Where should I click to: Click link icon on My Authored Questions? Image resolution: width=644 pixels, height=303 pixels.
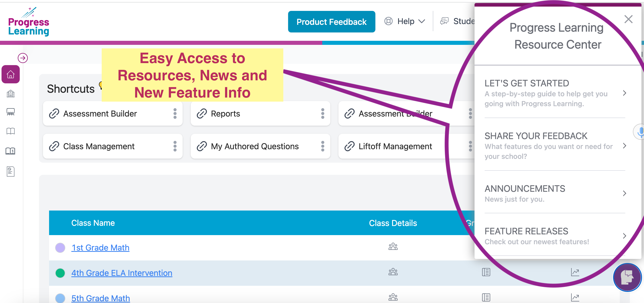coord(202,146)
